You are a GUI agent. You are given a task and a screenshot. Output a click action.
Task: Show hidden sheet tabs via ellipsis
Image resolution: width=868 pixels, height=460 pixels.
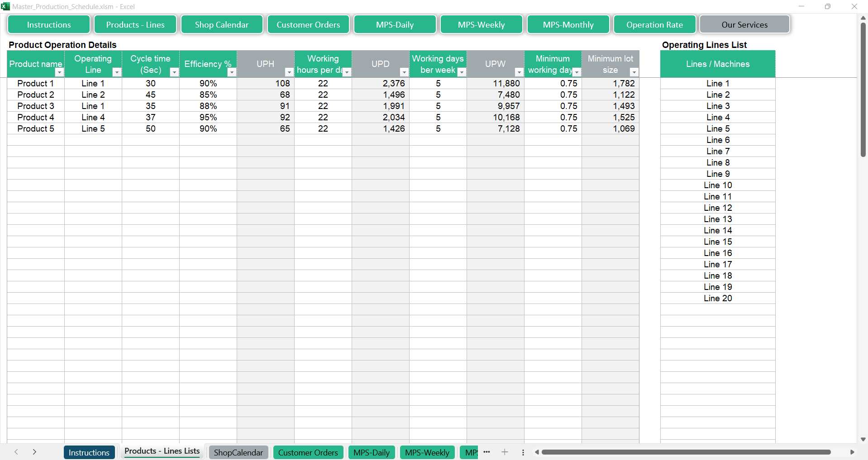486,452
